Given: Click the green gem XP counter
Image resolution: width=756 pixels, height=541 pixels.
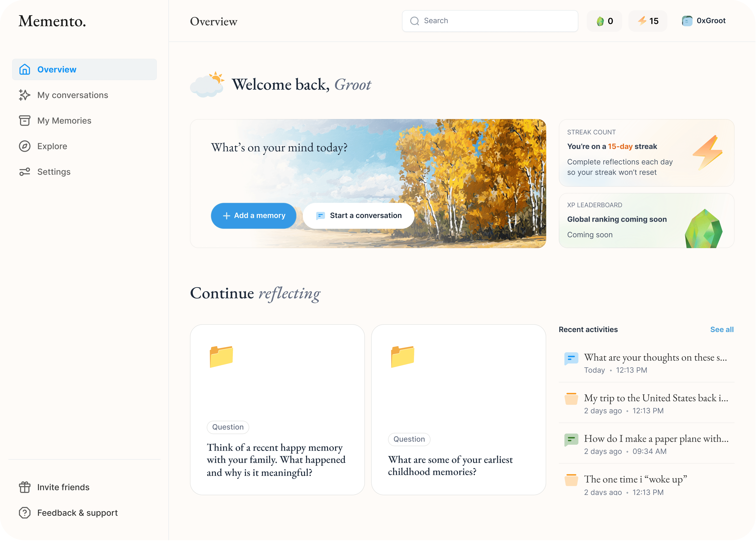Looking at the screenshot, I should 604,21.
